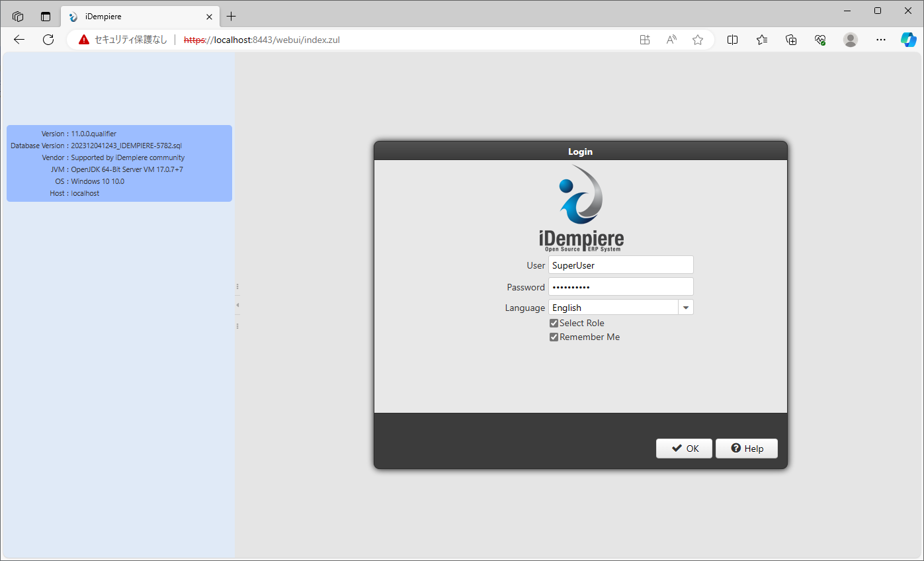Open the Collections icon
The height and width of the screenshot is (561, 924).
pos(791,40)
